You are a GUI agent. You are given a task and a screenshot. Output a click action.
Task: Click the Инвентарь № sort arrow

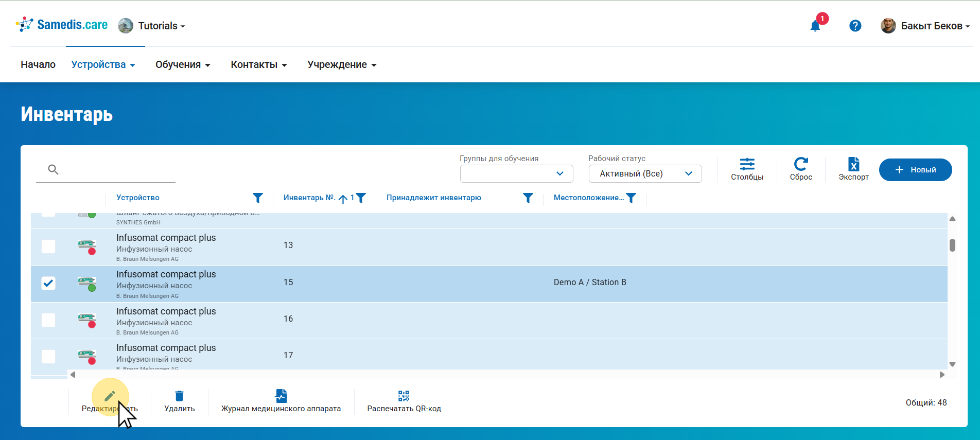(x=343, y=198)
